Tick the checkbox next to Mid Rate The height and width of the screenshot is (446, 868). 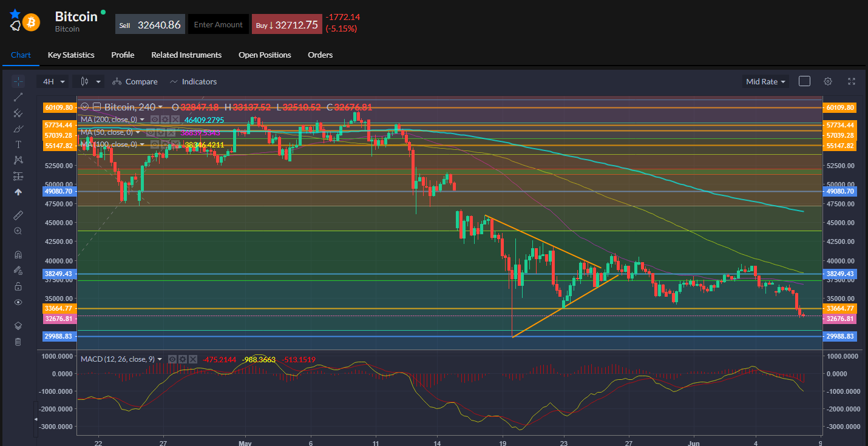click(x=804, y=81)
